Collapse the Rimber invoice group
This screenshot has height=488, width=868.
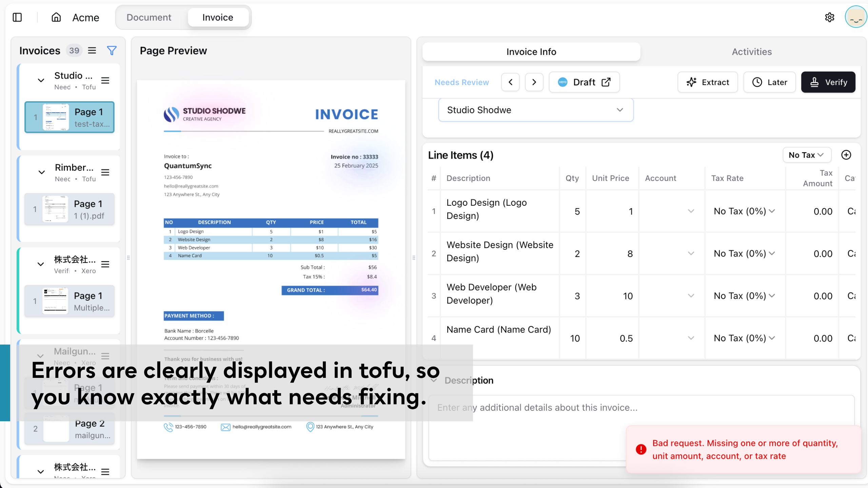coord(41,172)
